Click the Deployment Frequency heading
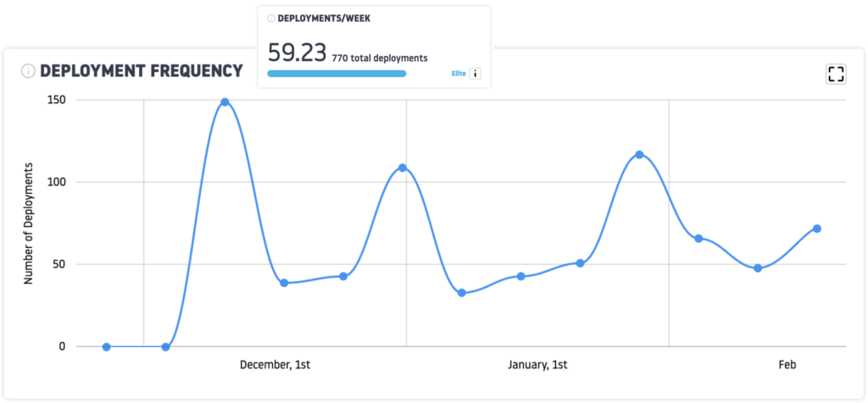 (142, 71)
